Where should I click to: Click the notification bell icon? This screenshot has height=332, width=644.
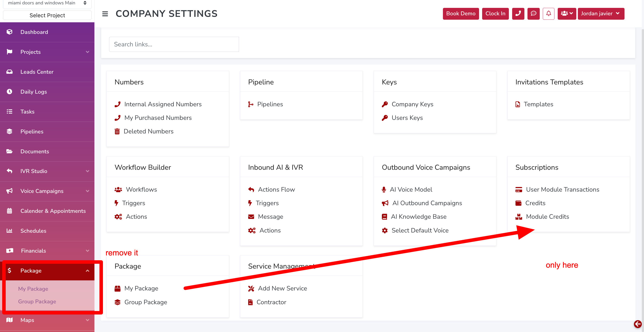548,14
